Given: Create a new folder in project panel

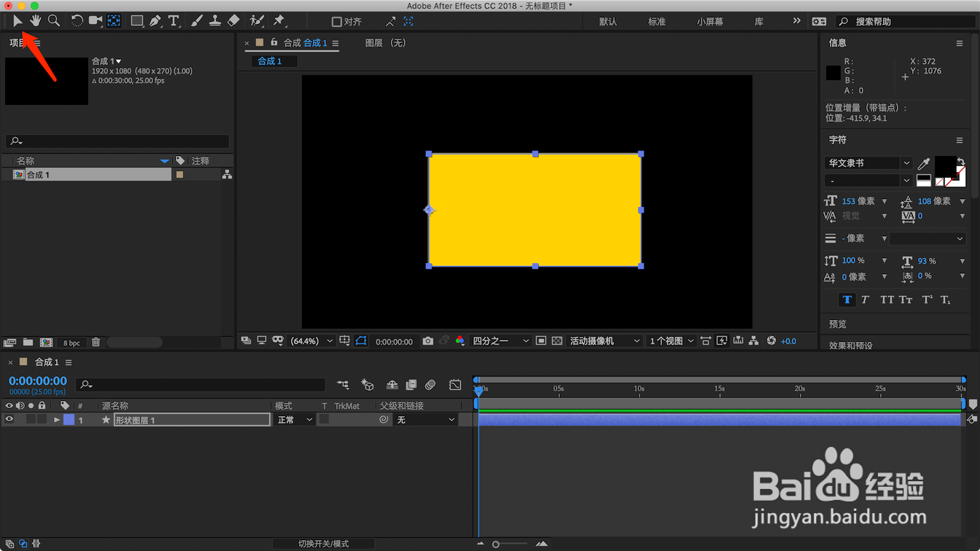Looking at the screenshot, I should click(x=28, y=343).
